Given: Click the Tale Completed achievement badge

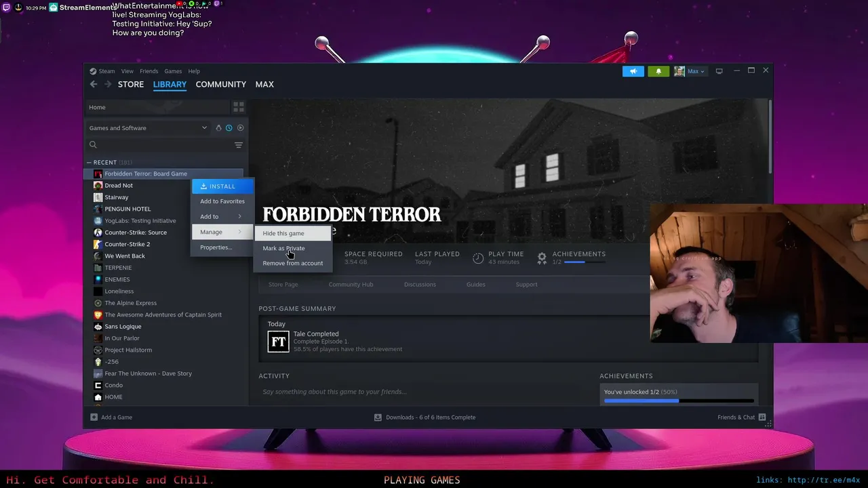Looking at the screenshot, I should (x=279, y=342).
